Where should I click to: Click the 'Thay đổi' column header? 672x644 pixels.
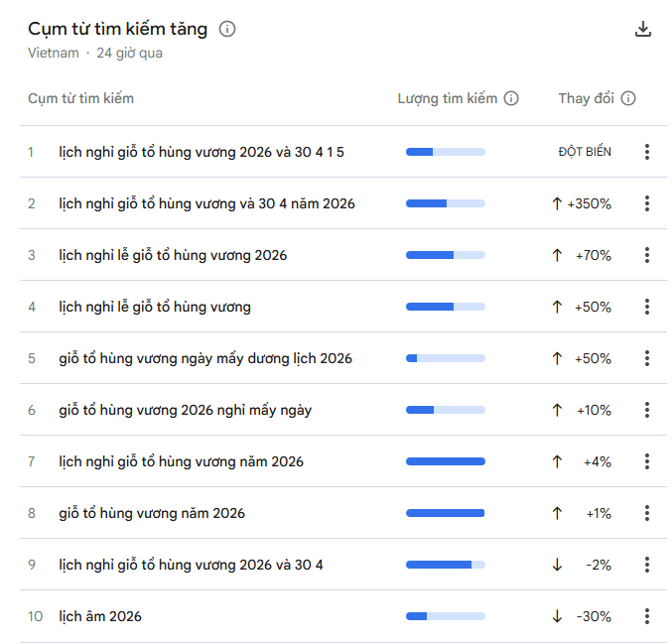tap(586, 98)
